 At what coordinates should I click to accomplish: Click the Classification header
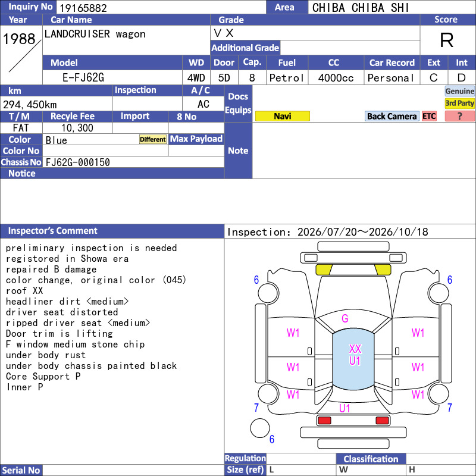point(371,459)
